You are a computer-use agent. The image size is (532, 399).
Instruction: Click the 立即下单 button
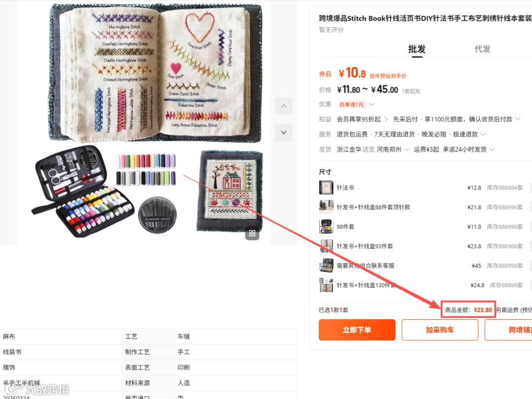coord(357,330)
